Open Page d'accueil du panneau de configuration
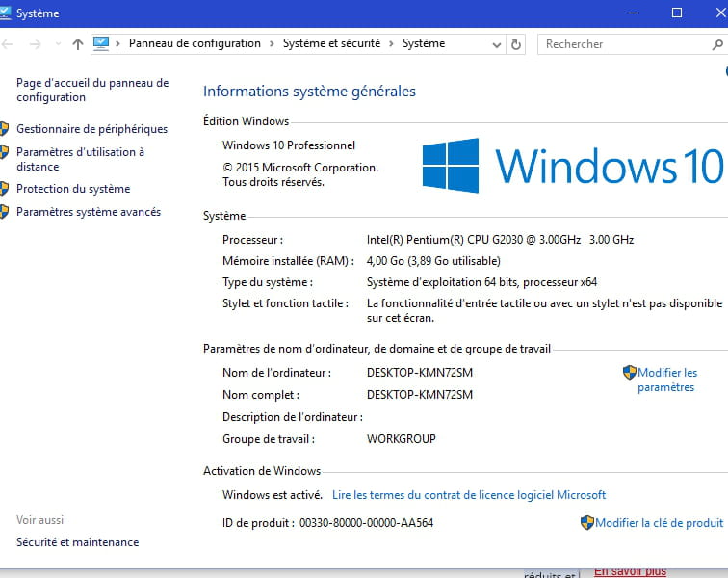 pyautogui.click(x=92, y=90)
